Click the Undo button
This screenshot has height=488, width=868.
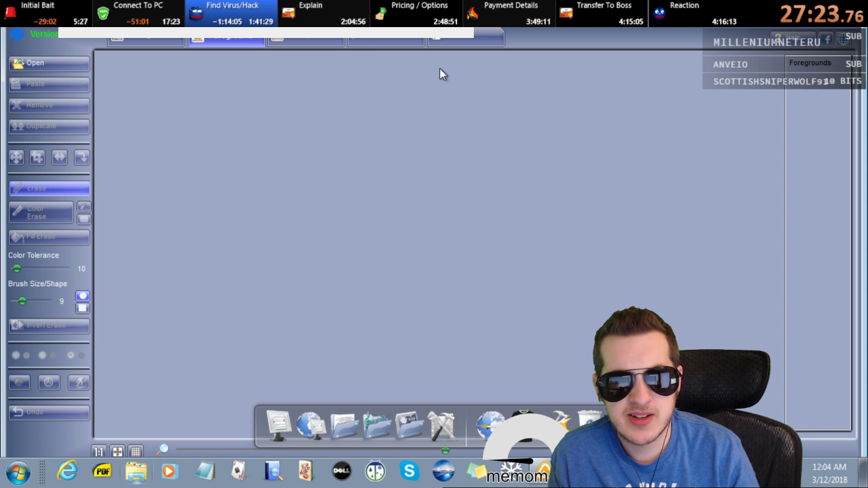(49, 412)
